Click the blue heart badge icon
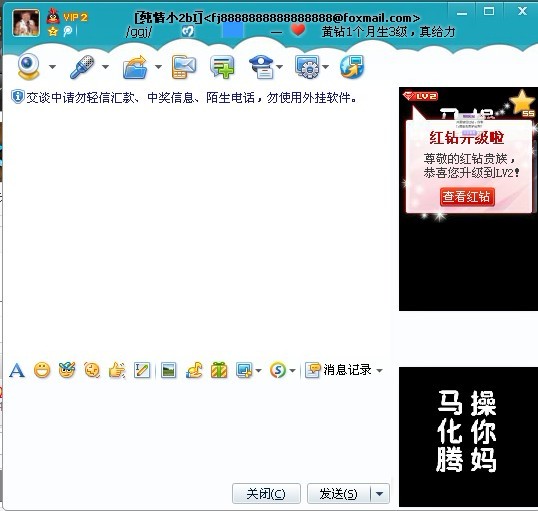Image resolution: width=538 pixels, height=511 pixels. (187, 32)
